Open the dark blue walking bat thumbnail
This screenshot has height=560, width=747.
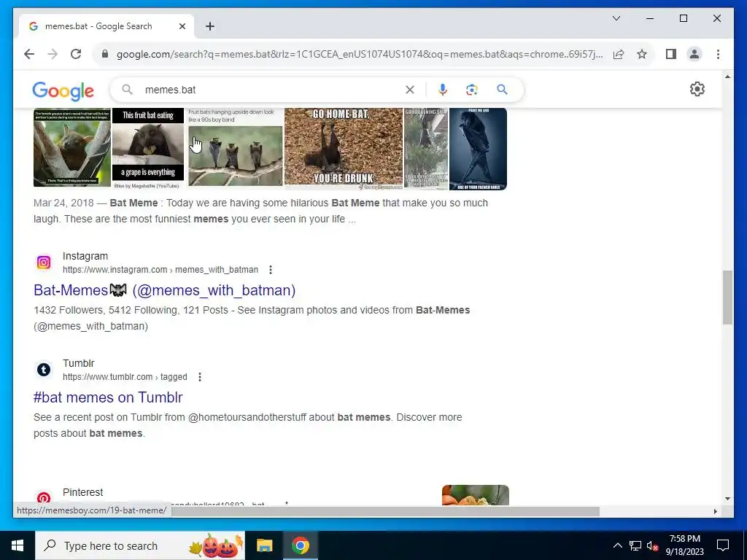(x=478, y=149)
